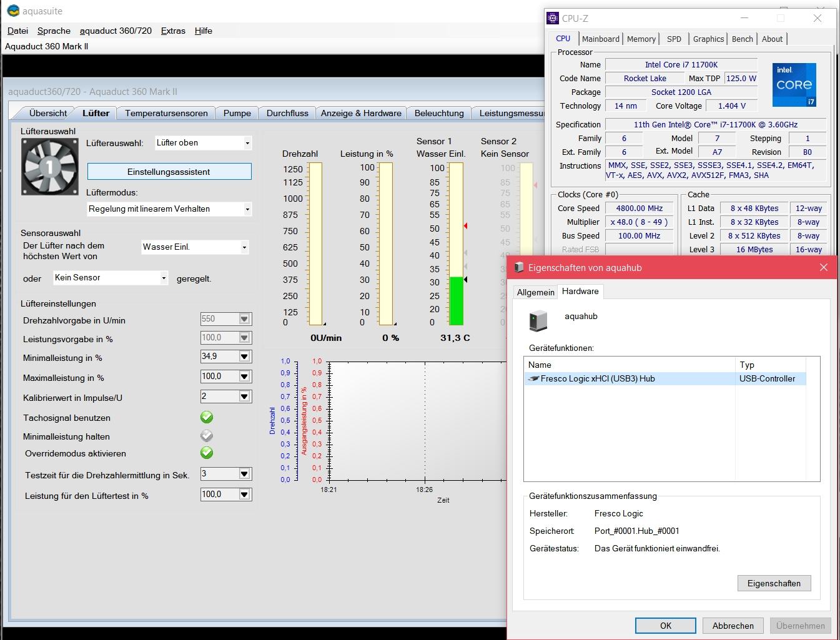Viewport: 840px width, 640px height.
Task: Open the SPD tab in CPU-Z
Action: [674, 39]
